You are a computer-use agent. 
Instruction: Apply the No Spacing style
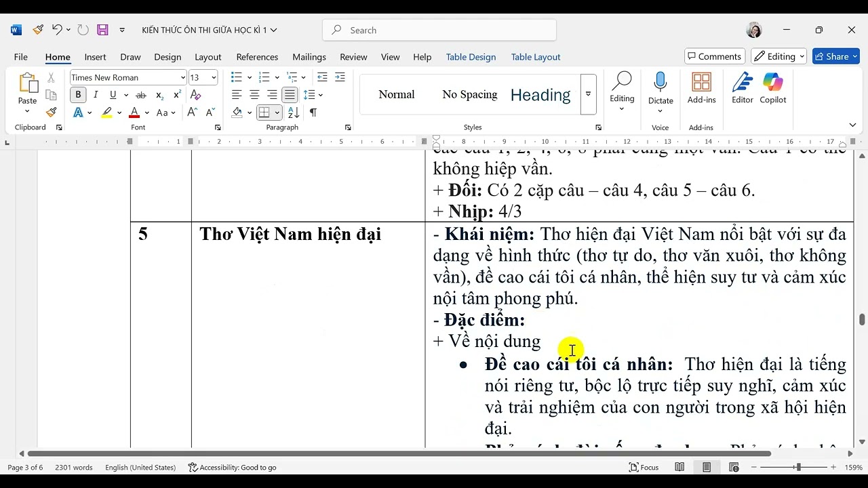coord(470,94)
